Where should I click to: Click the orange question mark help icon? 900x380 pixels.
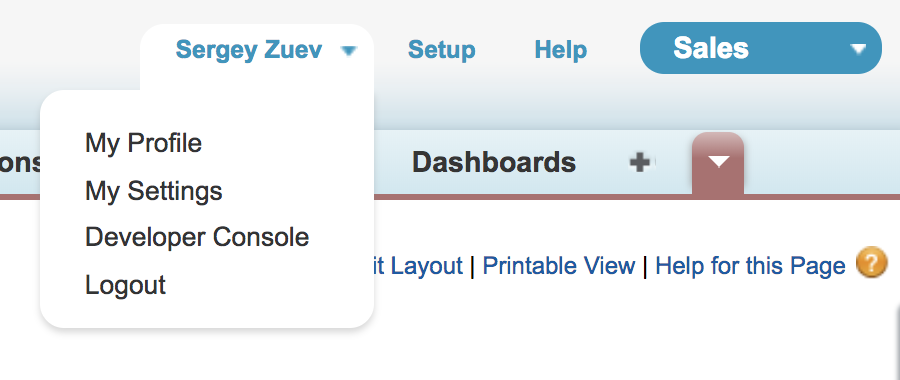871,264
